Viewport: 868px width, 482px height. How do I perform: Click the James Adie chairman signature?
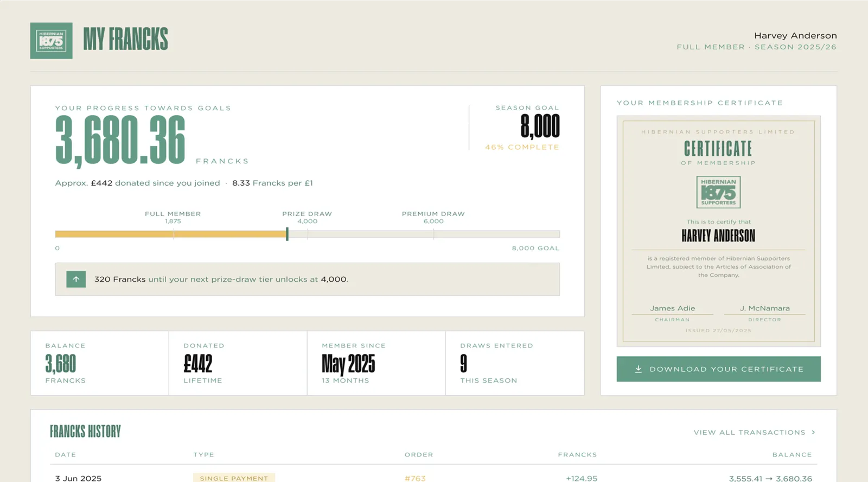click(x=673, y=308)
